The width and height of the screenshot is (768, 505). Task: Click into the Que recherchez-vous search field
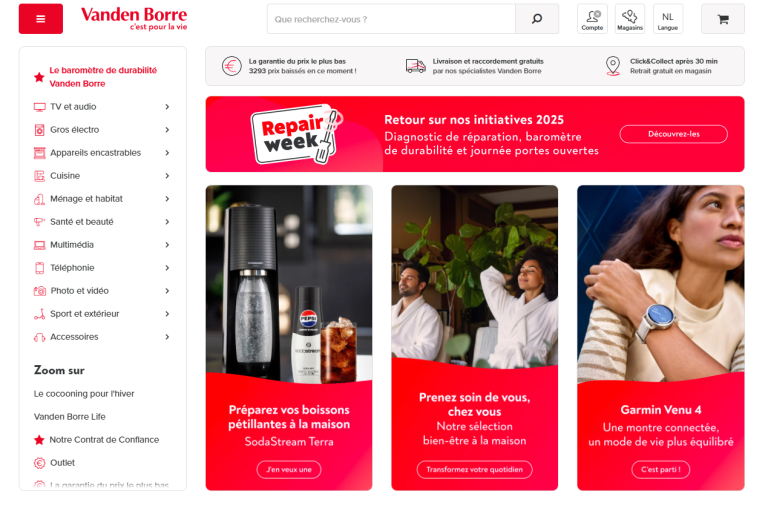(390, 19)
